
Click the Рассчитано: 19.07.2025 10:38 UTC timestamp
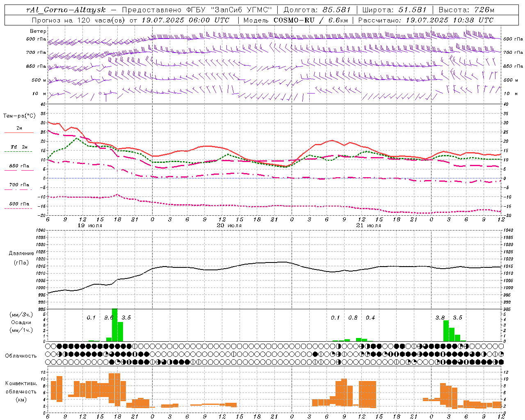(x=426, y=20)
